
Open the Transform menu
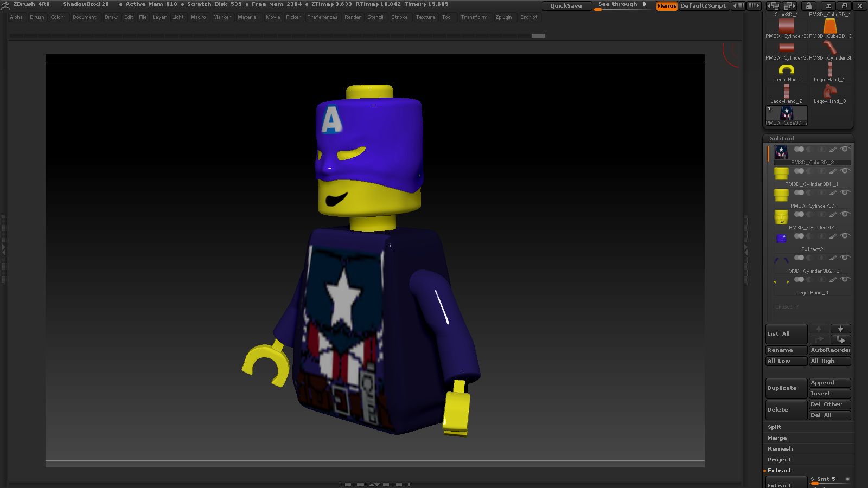pos(474,17)
